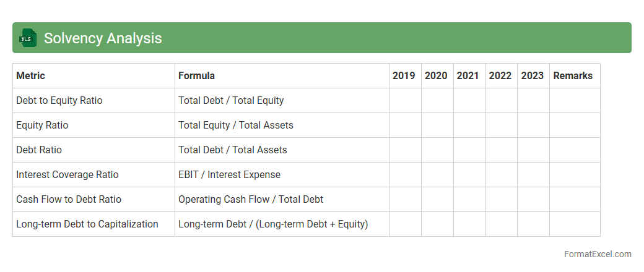Click Remarks cell for Interest Coverage Ratio
Image resolution: width=644 pixels, height=272 pixels.
click(x=575, y=175)
